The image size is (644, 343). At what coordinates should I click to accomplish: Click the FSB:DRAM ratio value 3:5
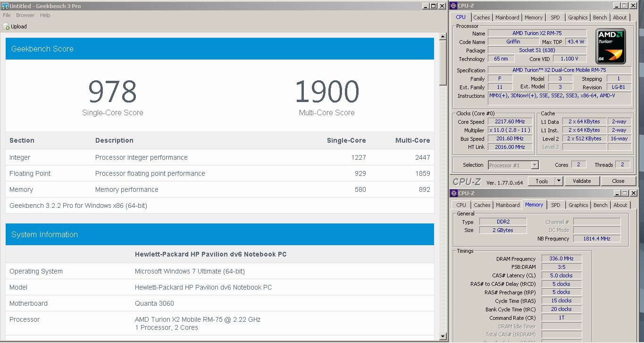point(561,267)
